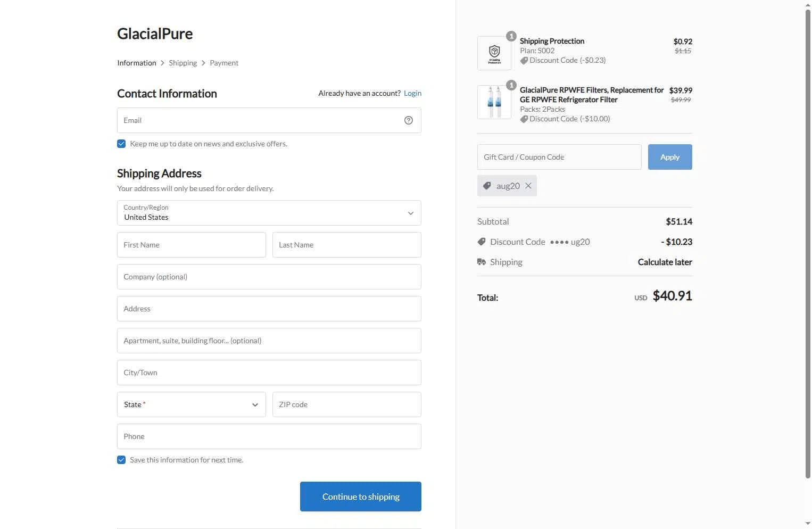The height and width of the screenshot is (529, 812).
Task: Select the Company (optional) field
Action: pos(269,277)
